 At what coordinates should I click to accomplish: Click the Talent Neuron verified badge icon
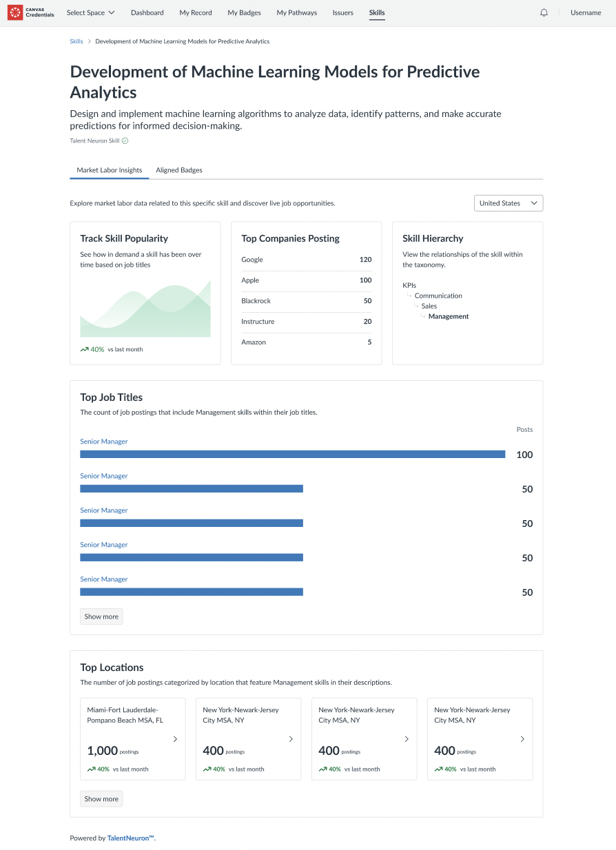[x=125, y=141]
